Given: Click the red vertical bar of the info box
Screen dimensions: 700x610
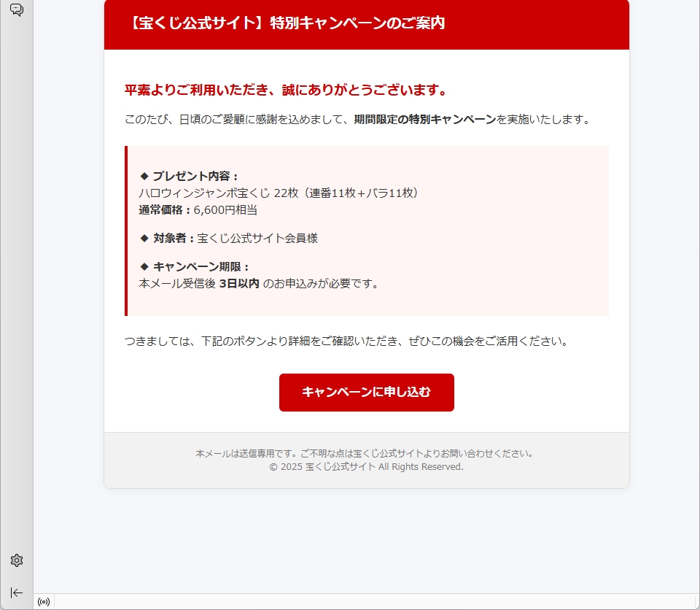Looking at the screenshot, I should (x=126, y=231).
